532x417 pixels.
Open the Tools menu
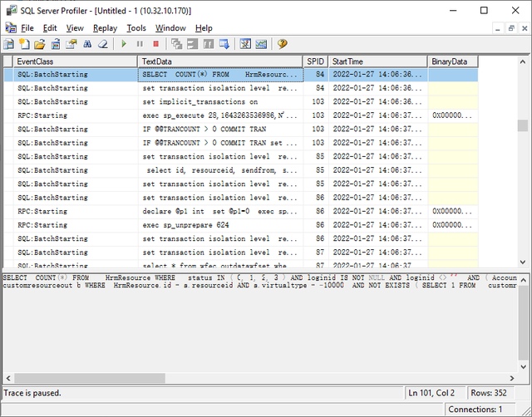coord(135,27)
